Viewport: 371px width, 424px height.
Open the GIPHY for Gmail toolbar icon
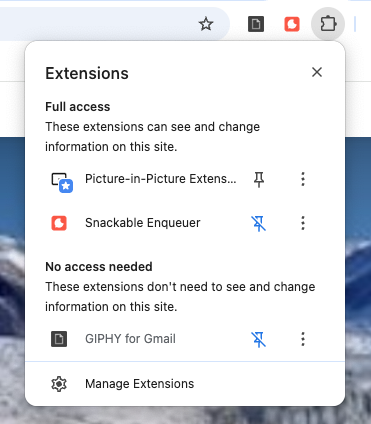(256, 24)
